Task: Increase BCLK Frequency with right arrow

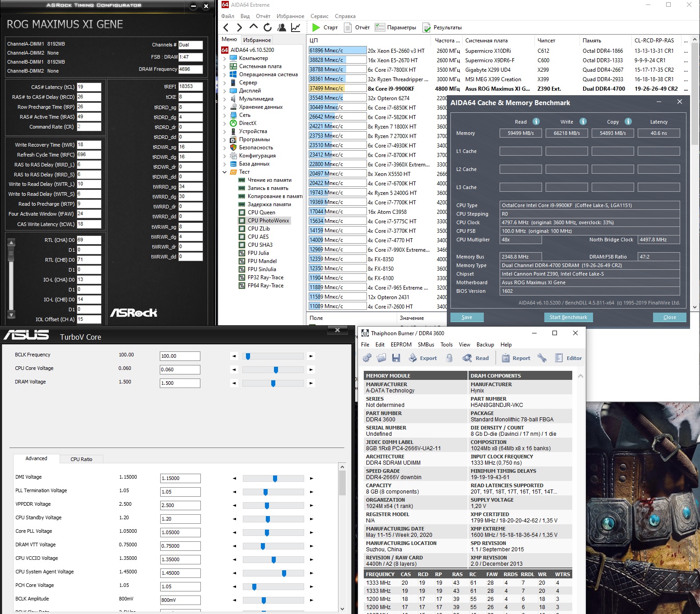Action: click(311, 356)
